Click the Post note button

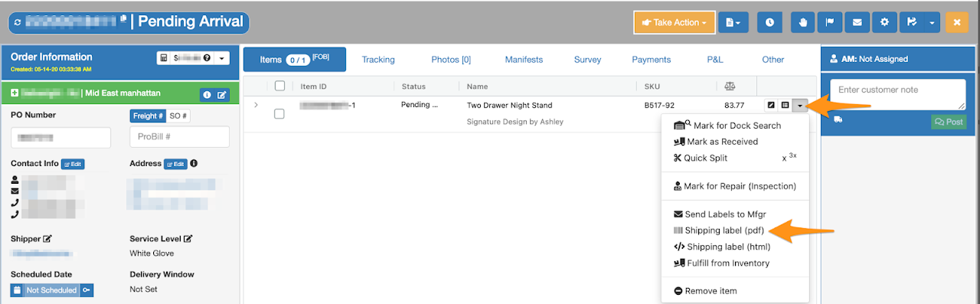[x=949, y=122]
